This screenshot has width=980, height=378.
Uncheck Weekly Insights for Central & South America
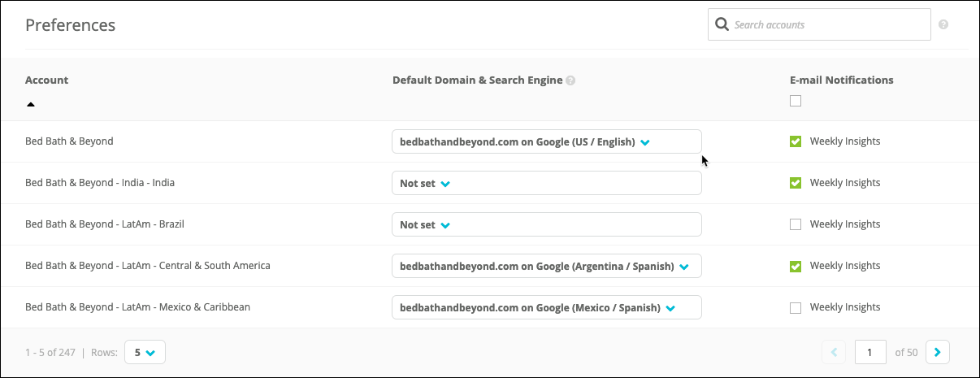(x=796, y=266)
